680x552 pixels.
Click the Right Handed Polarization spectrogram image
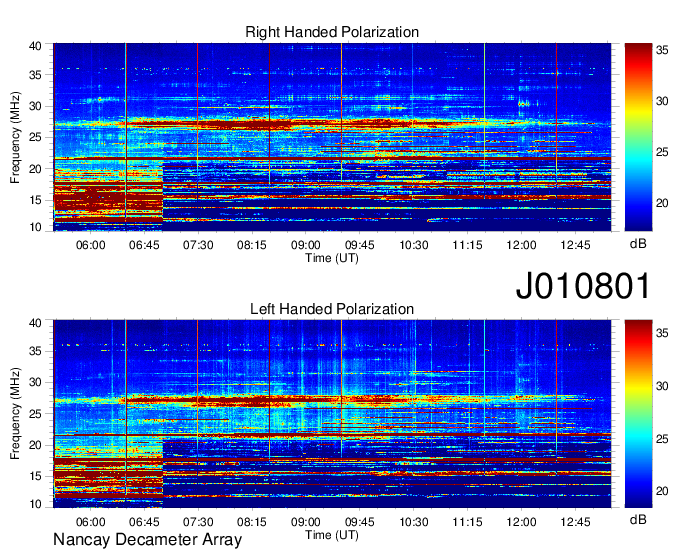[332, 137]
